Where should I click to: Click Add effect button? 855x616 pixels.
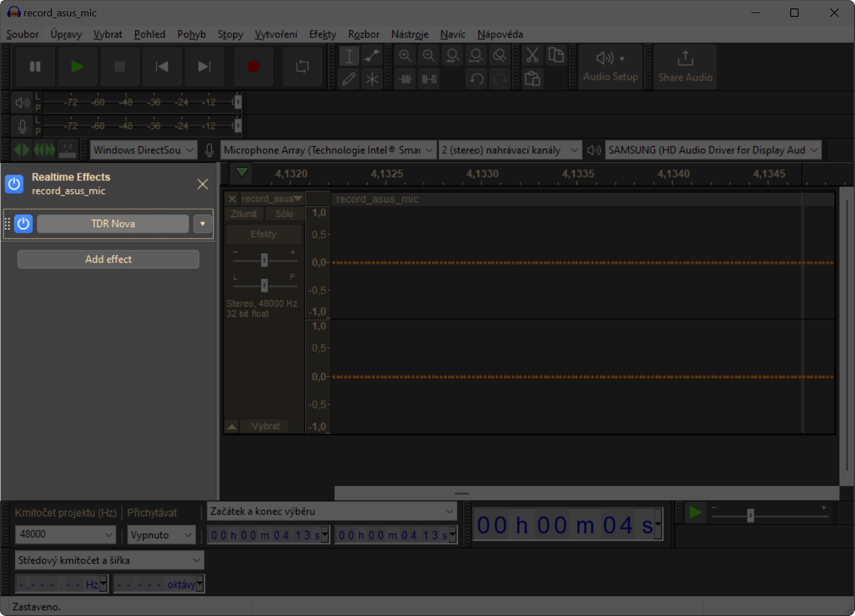pos(108,259)
